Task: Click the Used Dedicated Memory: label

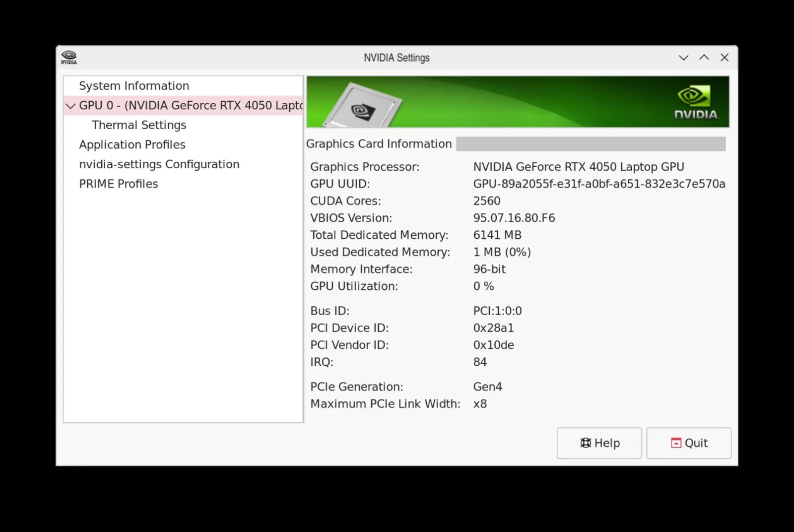Action: click(x=380, y=252)
